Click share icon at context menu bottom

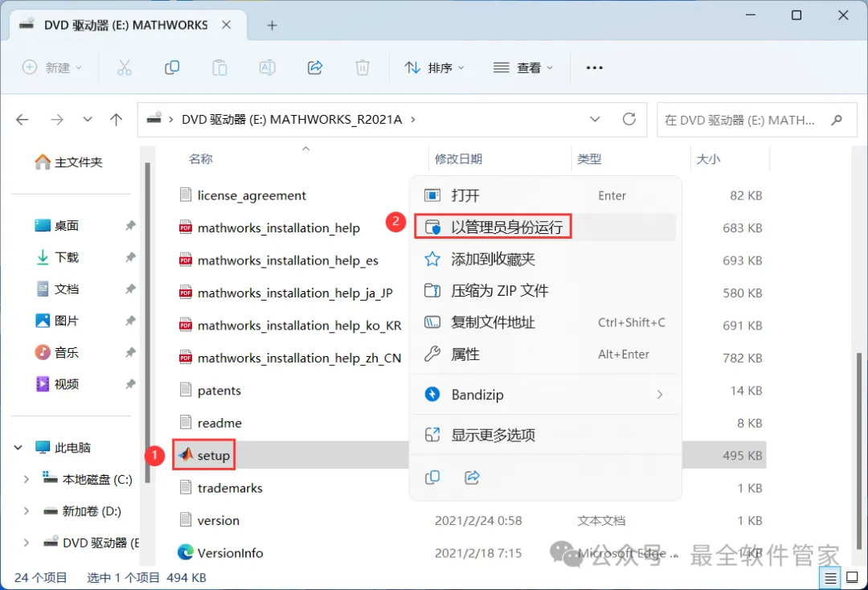click(472, 477)
